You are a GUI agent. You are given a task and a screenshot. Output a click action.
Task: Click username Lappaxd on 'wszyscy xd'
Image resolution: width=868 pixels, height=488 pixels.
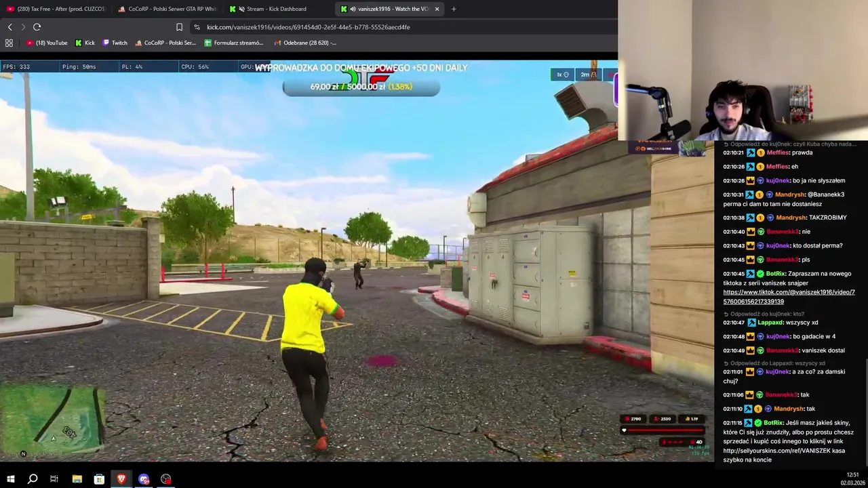(x=770, y=323)
